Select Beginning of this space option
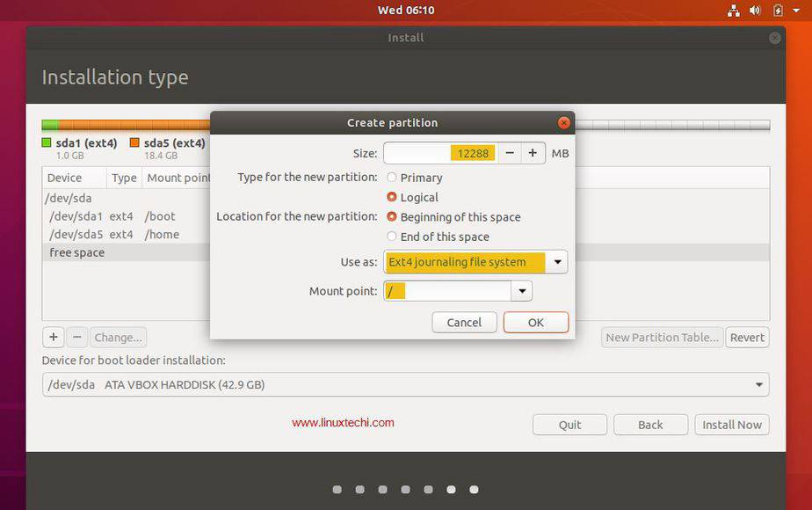Screen dimensions: 812x510 392,216
